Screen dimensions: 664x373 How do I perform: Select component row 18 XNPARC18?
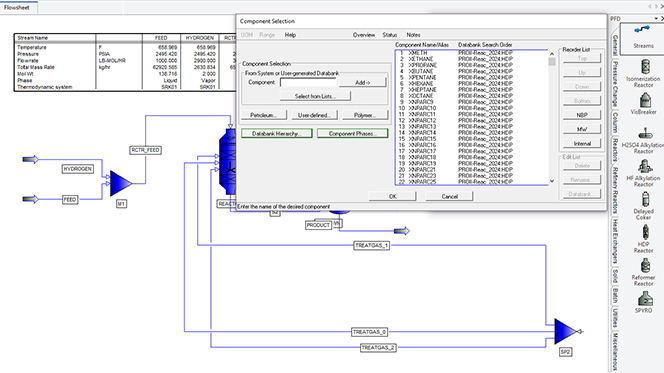(472, 157)
